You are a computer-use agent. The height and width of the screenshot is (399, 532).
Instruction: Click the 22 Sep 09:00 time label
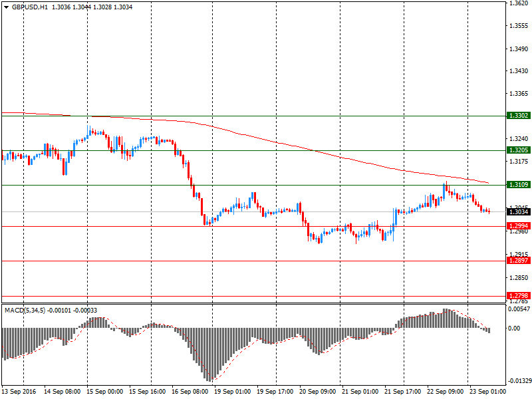click(x=445, y=392)
